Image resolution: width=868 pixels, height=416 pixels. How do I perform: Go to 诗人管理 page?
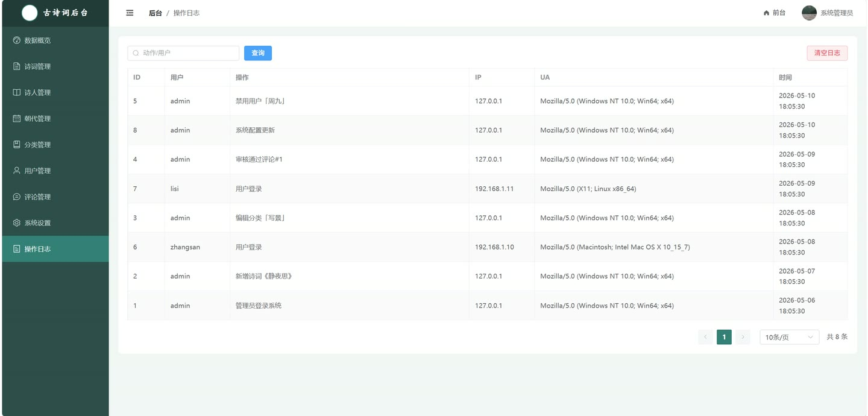click(x=55, y=92)
